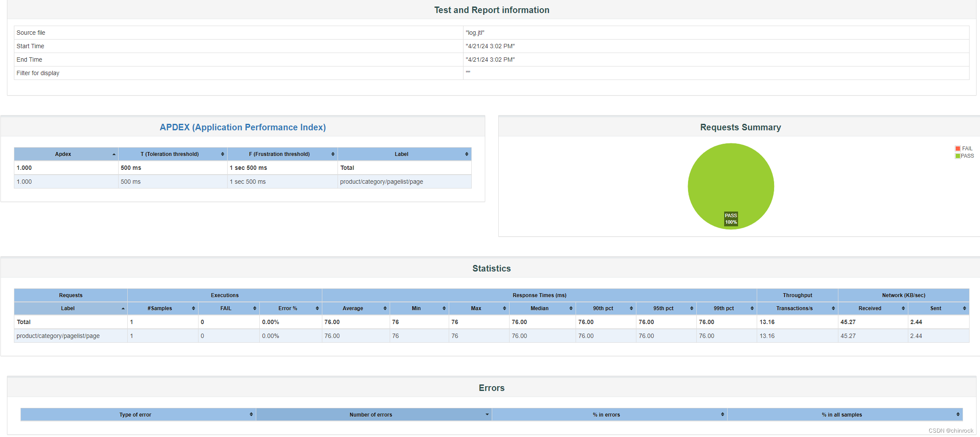Sort Statistics by #Samples column
The height and width of the screenshot is (437, 980).
point(163,308)
